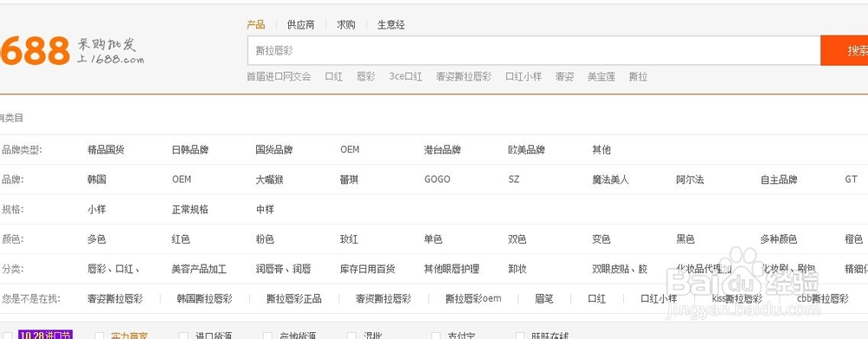This screenshot has width=868, height=339.
Task: Filter color by 多色
Action: (x=96, y=239)
